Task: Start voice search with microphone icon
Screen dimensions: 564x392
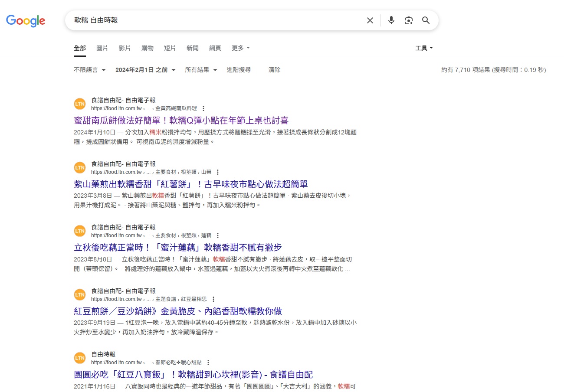Action: click(x=391, y=20)
